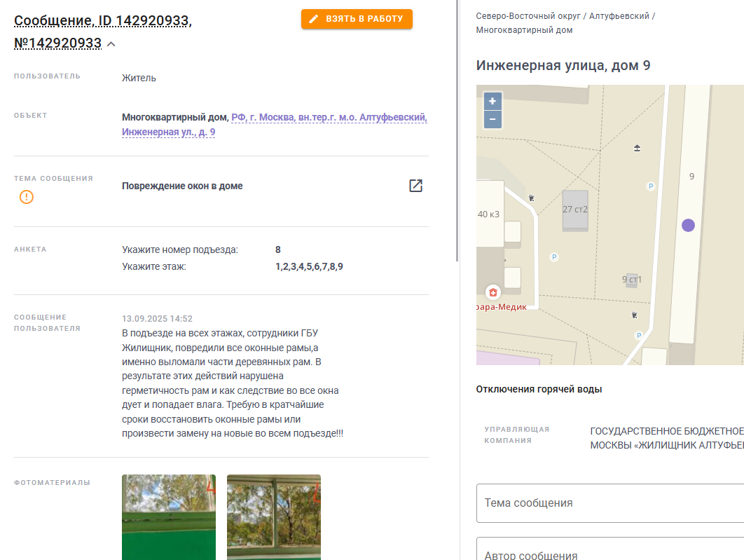
Task: Click the breadcrumb 'Алтуфьевский'
Action: [619, 15]
